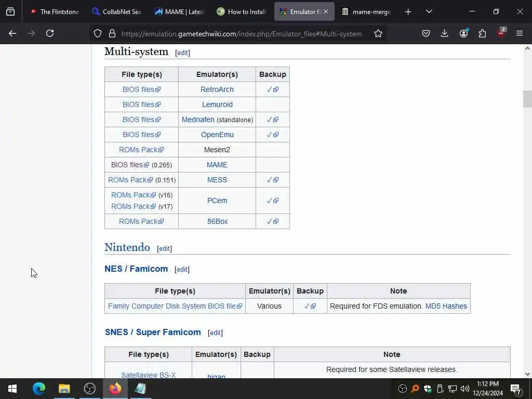Screen dimensions: 532x399
Task: Open backup checkmark link in OpenEmu row
Action: click(x=272, y=135)
